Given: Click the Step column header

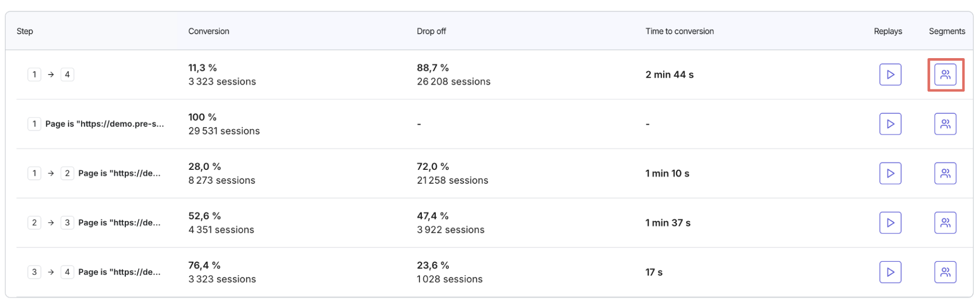Looking at the screenshot, I should tap(25, 31).
